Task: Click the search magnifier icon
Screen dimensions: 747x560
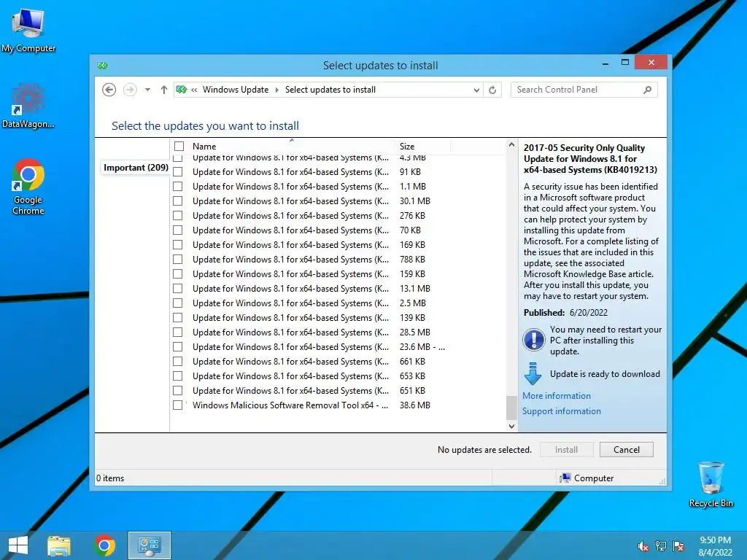Action: point(648,90)
